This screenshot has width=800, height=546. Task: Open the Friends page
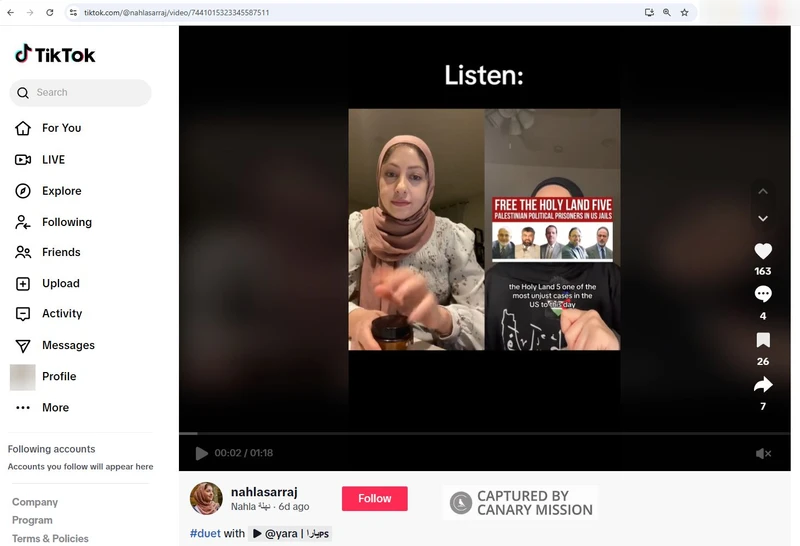coord(61,252)
